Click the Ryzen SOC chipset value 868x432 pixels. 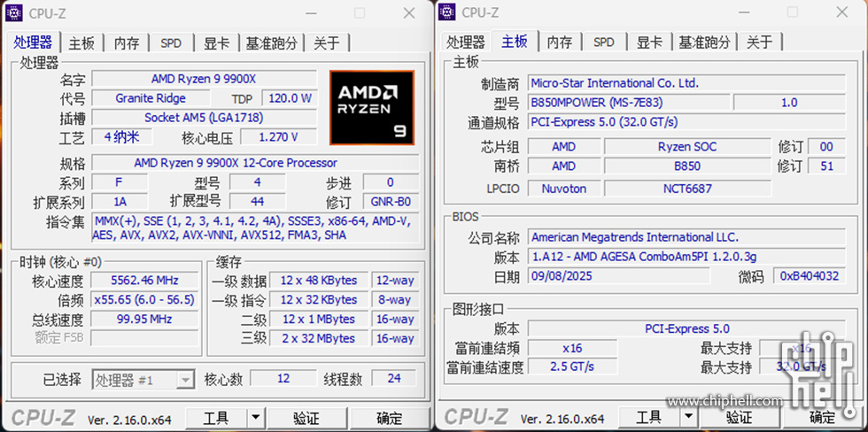[687, 147]
